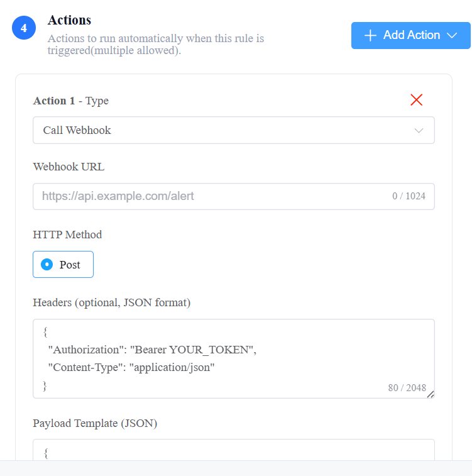
Task: Click the Add Action button
Action: pos(411,35)
